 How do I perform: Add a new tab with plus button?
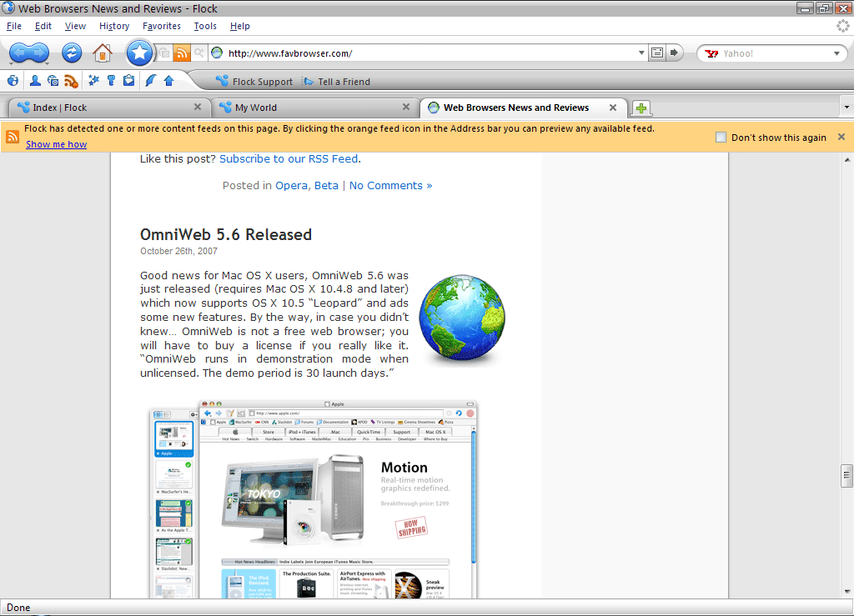click(640, 108)
